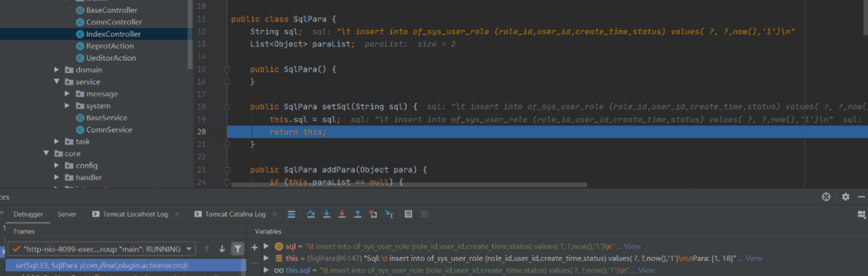Click the "return this;" code line
The image size is (868, 276).
point(298,132)
